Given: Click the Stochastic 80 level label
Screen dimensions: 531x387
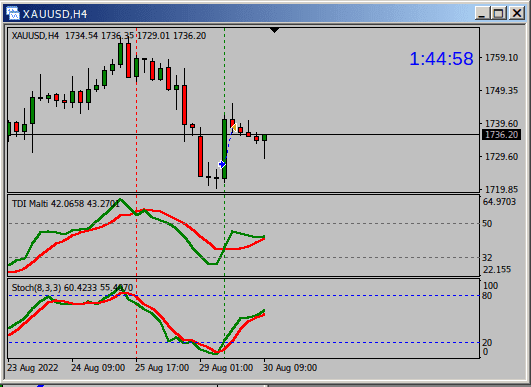Looking at the screenshot, I should (487, 296).
